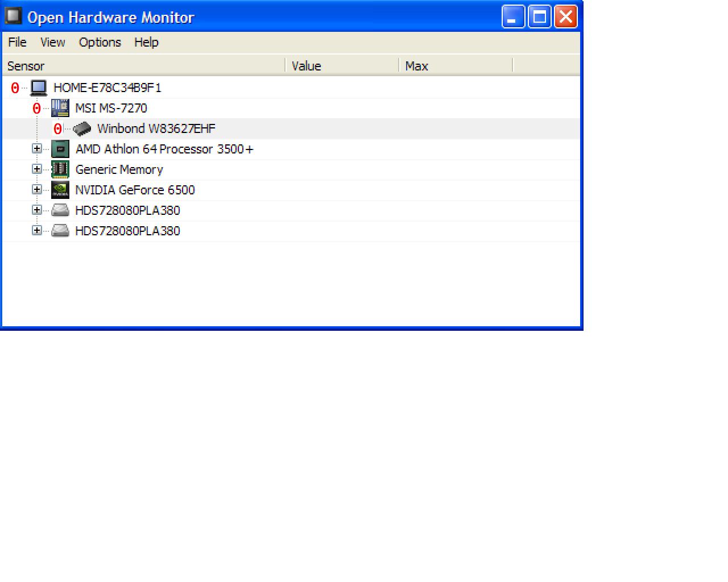This screenshot has height=582, width=728.
Task: Select the AMD Athlon 64 Processor 3500+ text
Action: [164, 149]
